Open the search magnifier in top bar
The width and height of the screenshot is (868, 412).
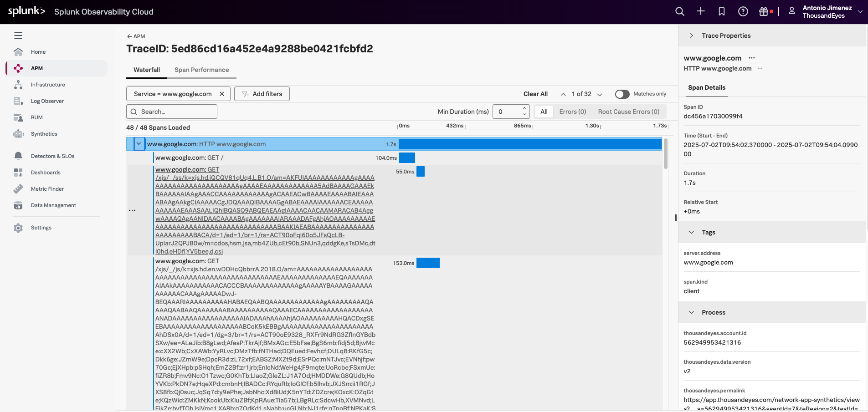coord(679,11)
